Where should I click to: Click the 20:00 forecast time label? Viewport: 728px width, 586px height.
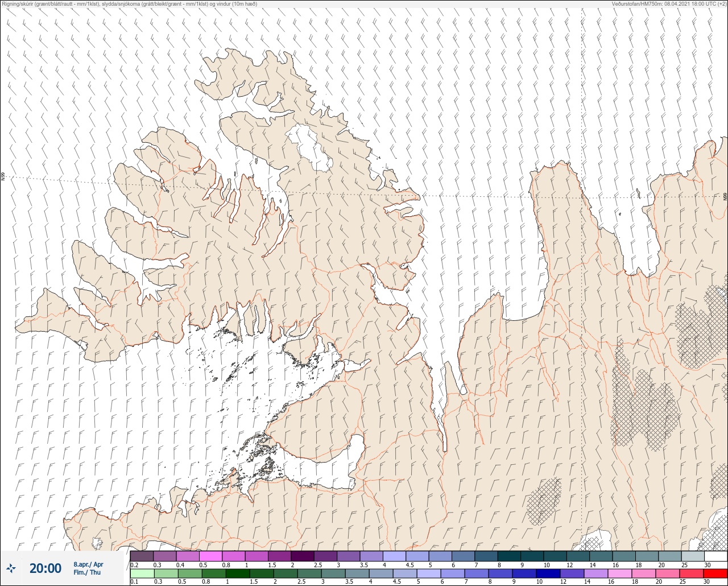tap(45, 568)
